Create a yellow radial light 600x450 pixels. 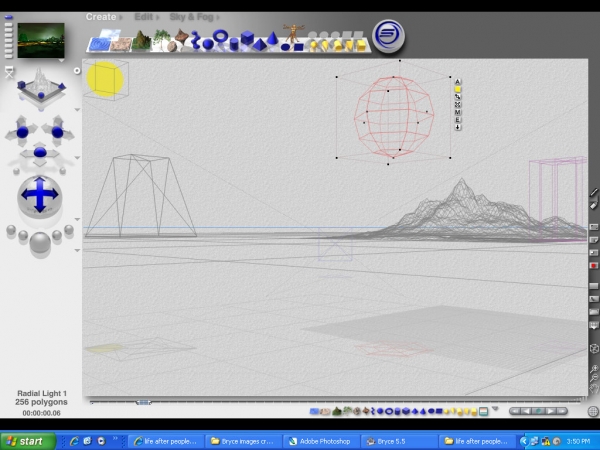pos(313,46)
